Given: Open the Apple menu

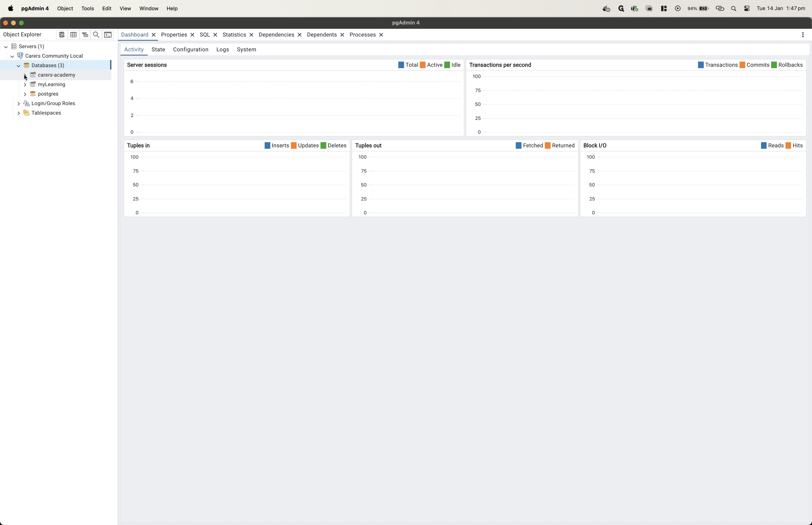Looking at the screenshot, I should click(x=11, y=8).
